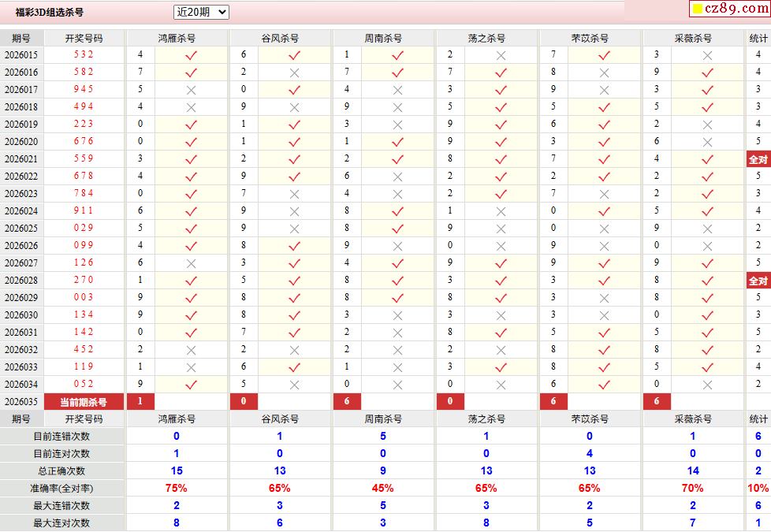Click the 荡之杀号 cross mark for period 2026015
Screen dimensions: 771x532
coord(501,55)
